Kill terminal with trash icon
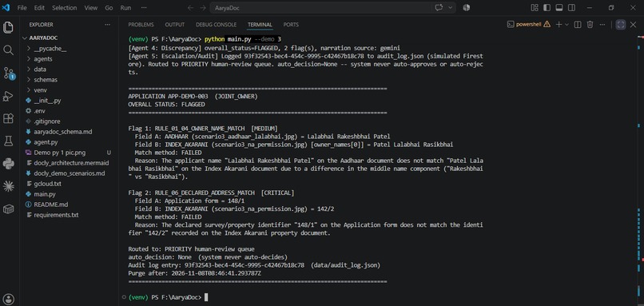 tap(590, 25)
